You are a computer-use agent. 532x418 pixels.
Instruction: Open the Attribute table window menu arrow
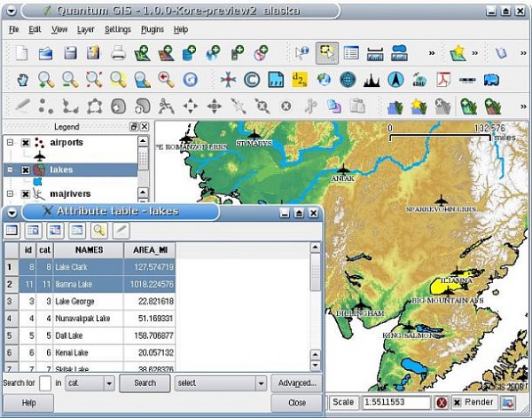pyautogui.click(x=12, y=213)
